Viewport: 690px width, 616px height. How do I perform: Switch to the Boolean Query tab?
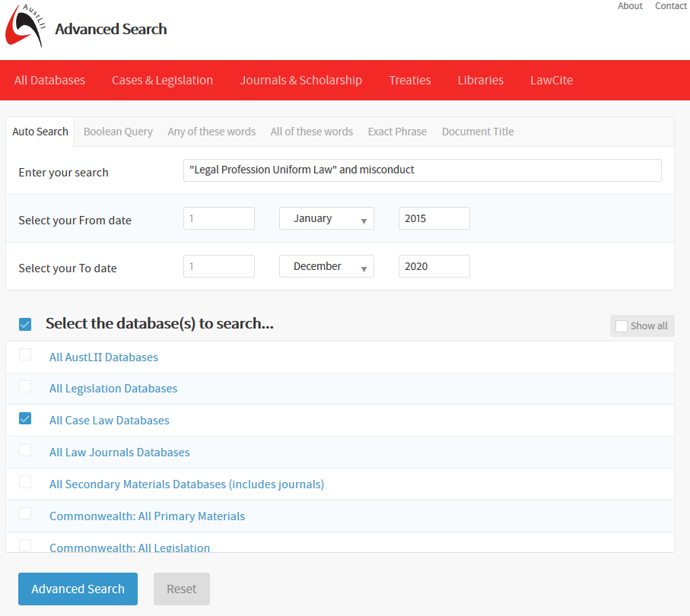click(118, 132)
